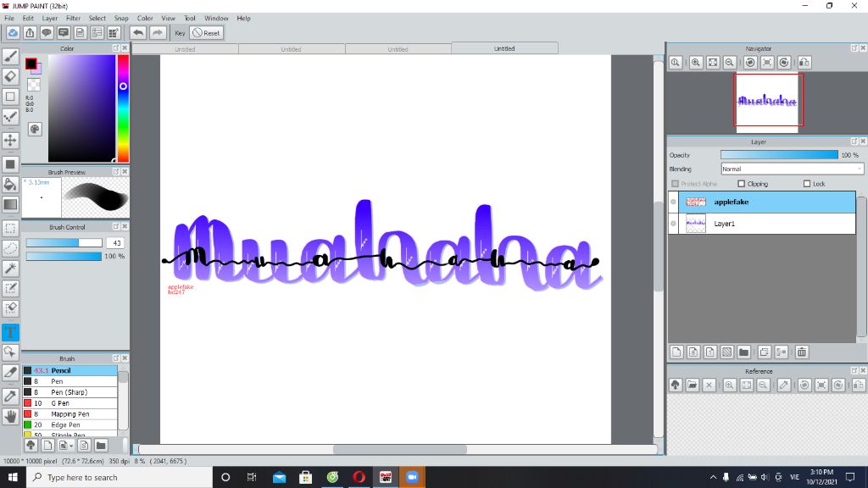Image resolution: width=868 pixels, height=488 pixels.
Task: Click the foreground black color swatch
Action: click(x=31, y=64)
